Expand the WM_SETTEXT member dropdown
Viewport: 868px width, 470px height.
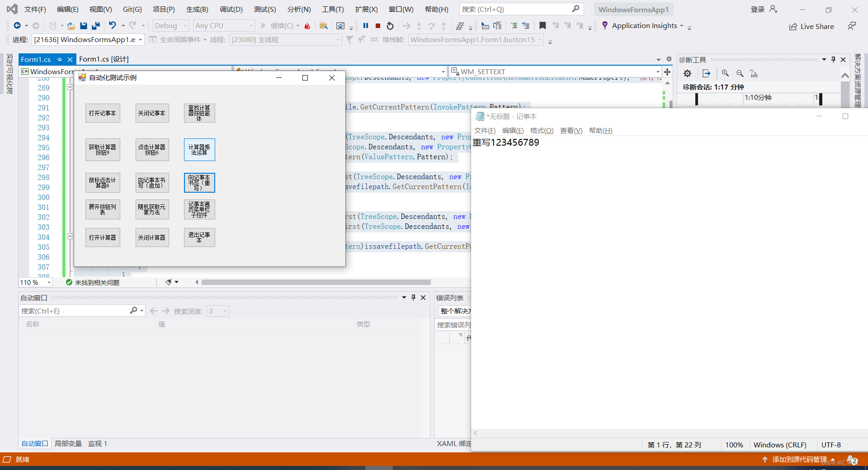[658, 72]
